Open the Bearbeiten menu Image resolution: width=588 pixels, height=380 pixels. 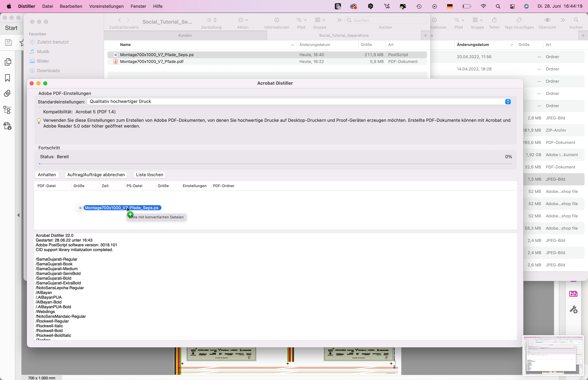pyautogui.click(x=71, y=6)
